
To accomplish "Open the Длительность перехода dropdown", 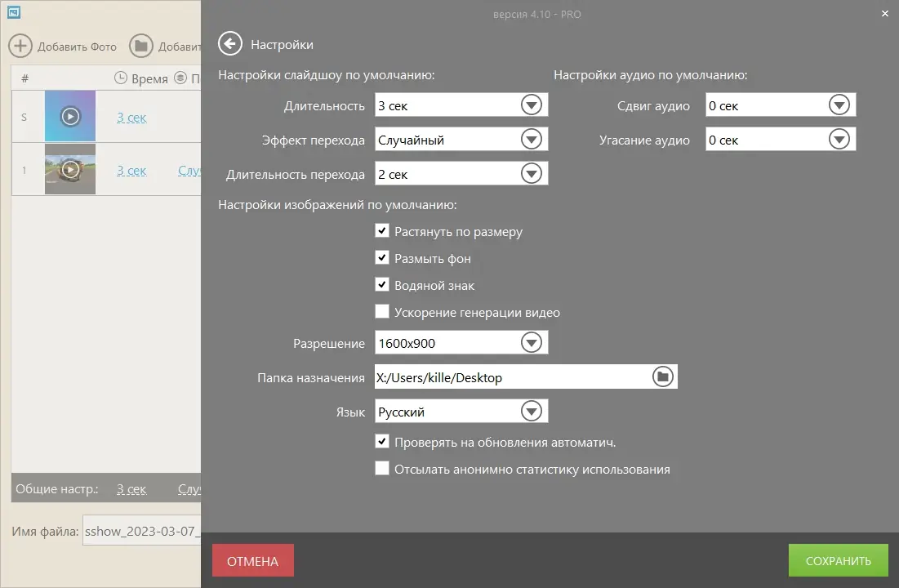I will click(461, 174).
